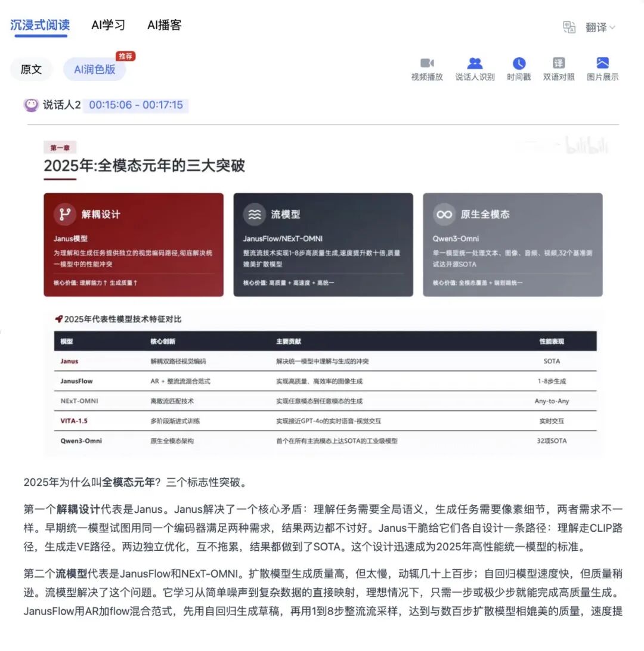Select the 原文 view

click(x=31, y=69)
